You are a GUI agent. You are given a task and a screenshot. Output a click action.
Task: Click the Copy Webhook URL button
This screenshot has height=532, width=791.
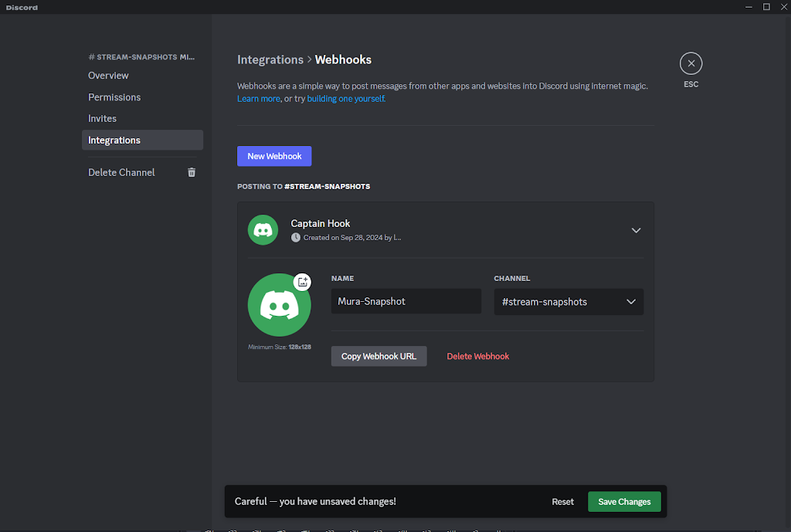[x=379, y=356]
